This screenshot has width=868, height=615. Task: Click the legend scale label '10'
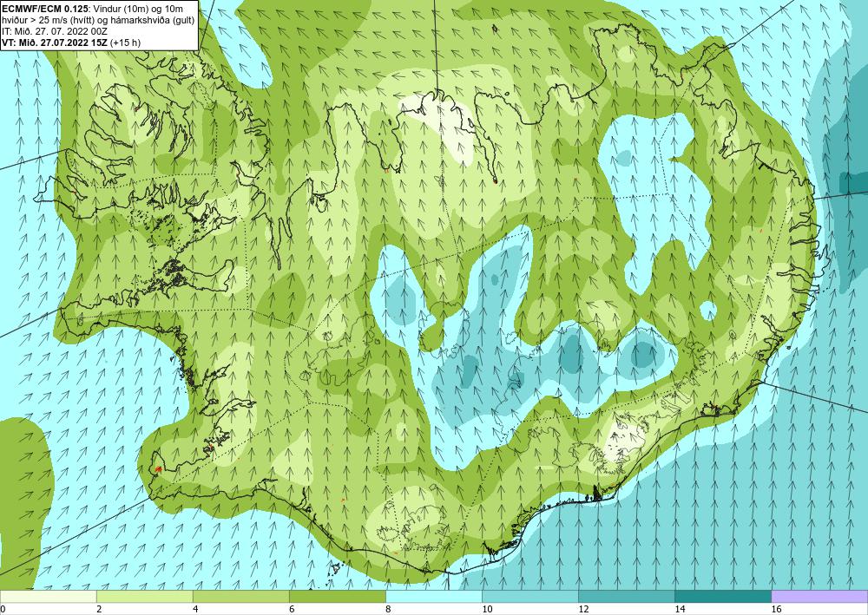486,609
